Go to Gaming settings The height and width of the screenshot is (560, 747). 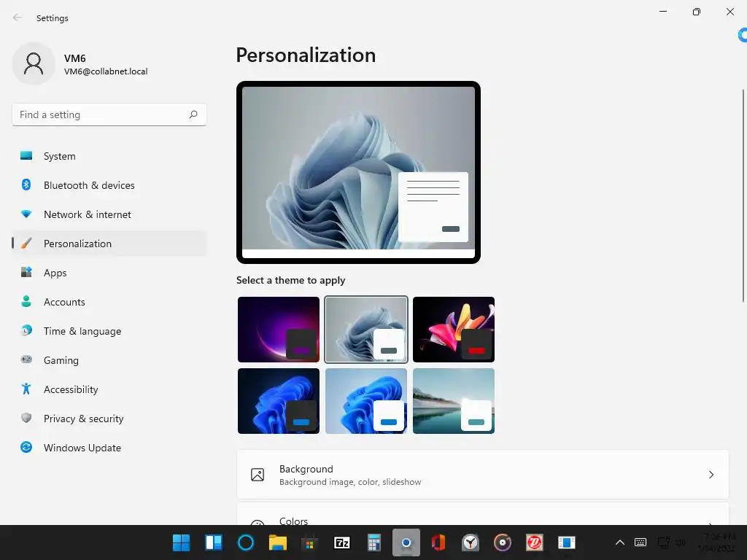point(109,360)
